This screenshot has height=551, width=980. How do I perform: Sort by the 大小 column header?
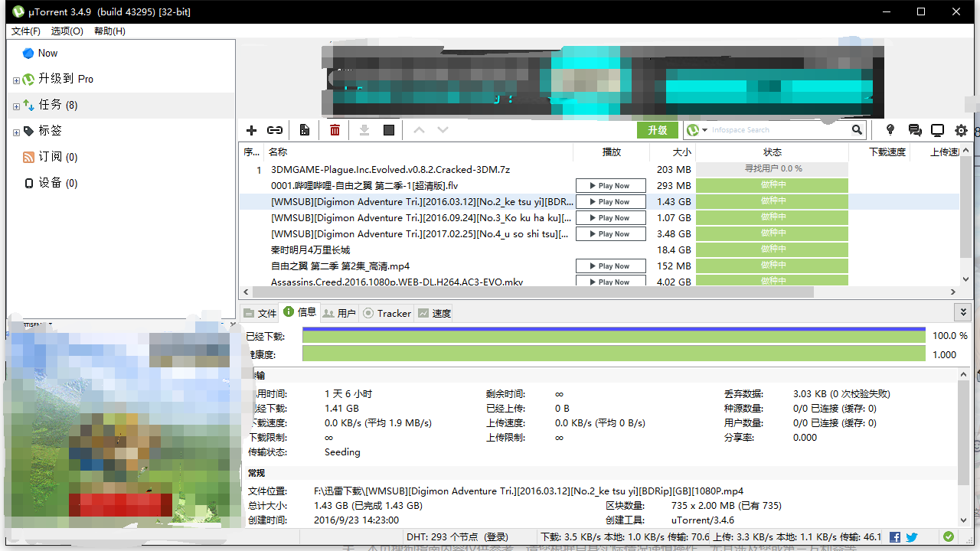tap(672, 152)
